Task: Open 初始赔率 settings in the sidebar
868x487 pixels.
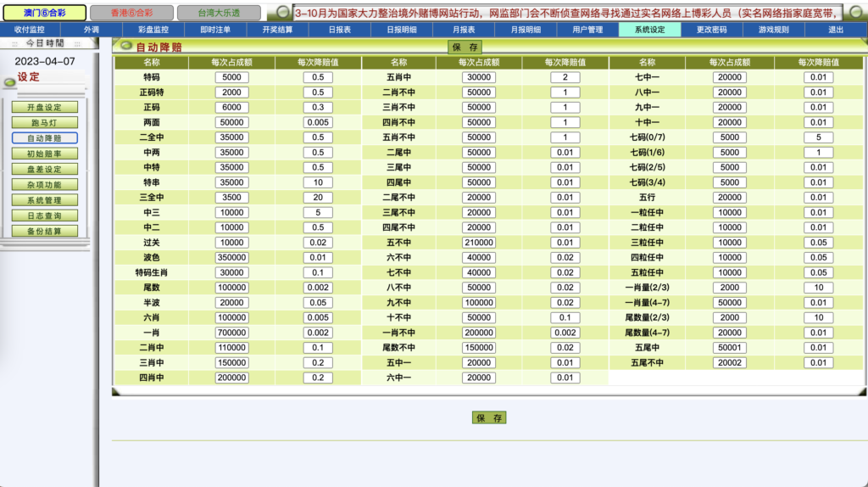Action: [x=44, y=154]
